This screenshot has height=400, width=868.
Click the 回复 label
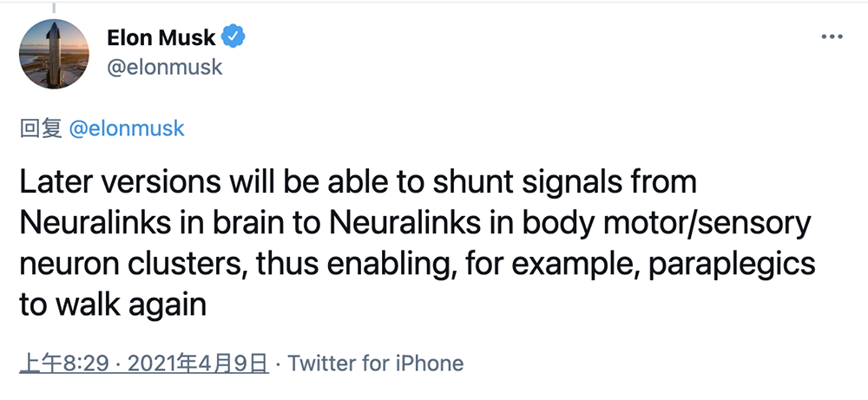[40, 128]
